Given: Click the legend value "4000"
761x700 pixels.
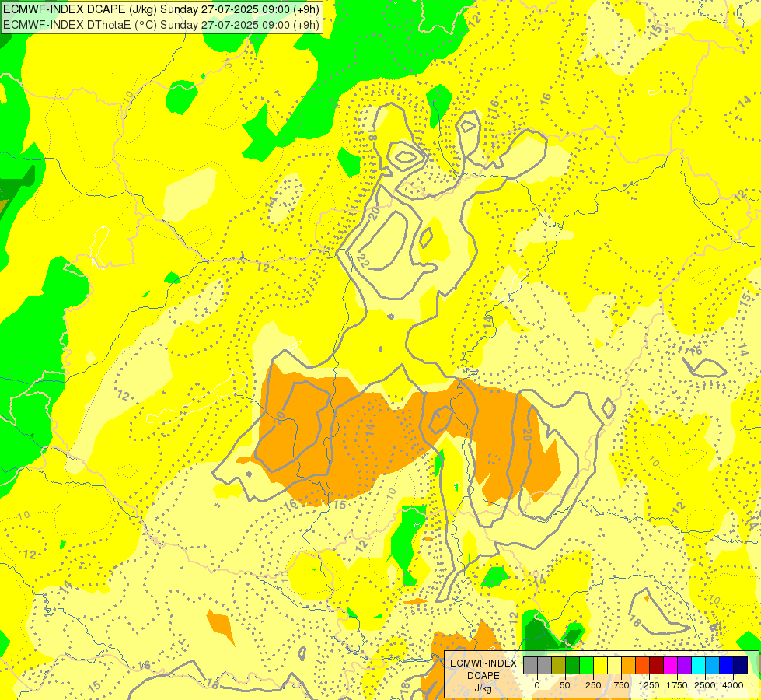Looking at the screenshot, I should point(733,685).
